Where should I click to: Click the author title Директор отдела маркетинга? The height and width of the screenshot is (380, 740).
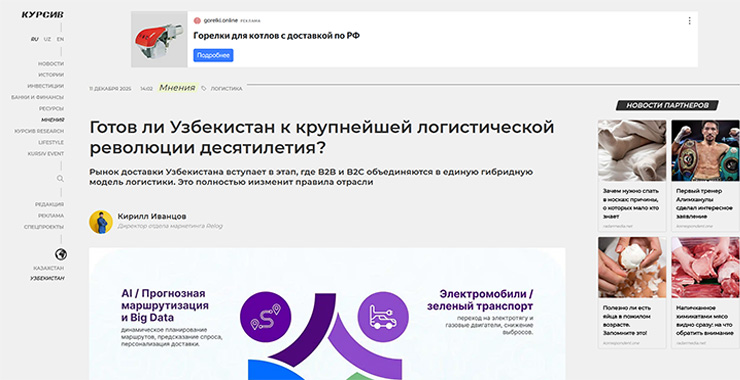click(x=170, y=226)
